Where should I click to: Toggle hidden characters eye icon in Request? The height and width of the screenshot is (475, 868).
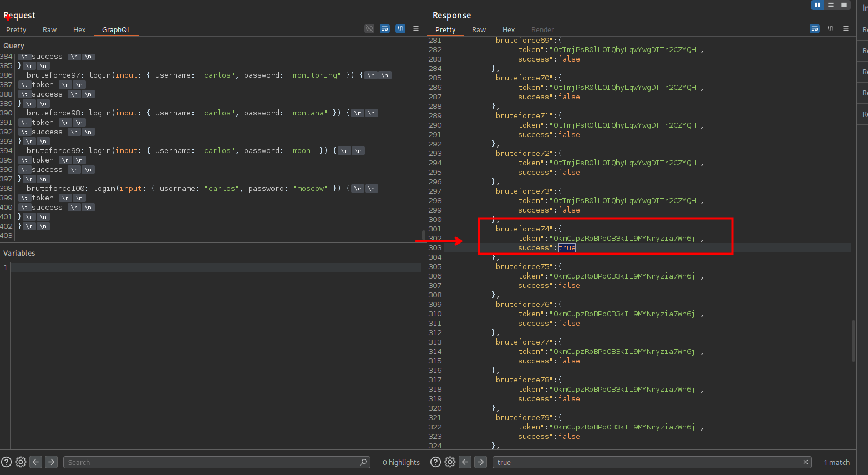point(369,28)
